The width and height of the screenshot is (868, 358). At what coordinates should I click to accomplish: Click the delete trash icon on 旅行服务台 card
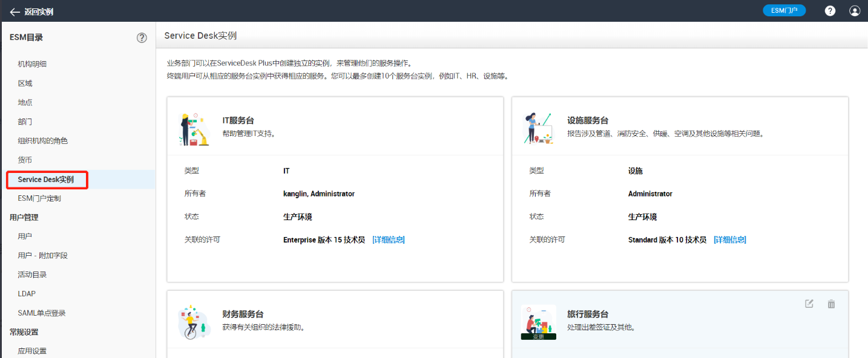tap(831, 304)
